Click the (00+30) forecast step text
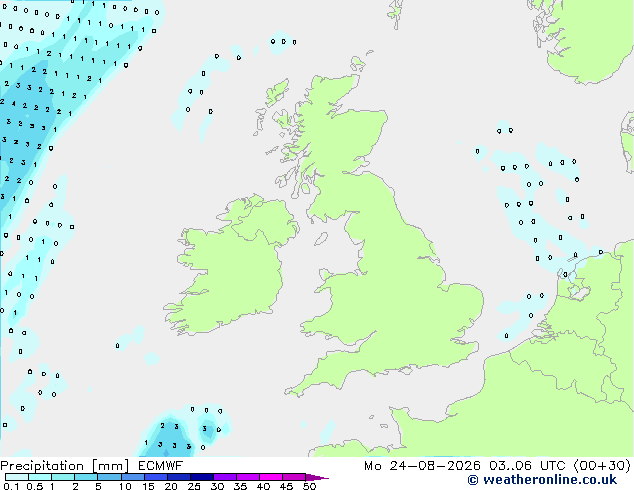This screenshot has height=490, width=634. point(602,466)
